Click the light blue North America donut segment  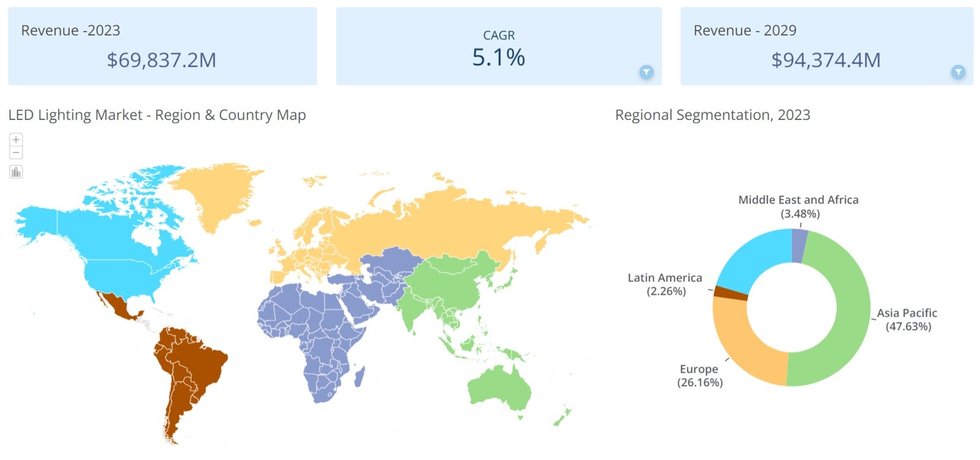click(x=755, y=257)
